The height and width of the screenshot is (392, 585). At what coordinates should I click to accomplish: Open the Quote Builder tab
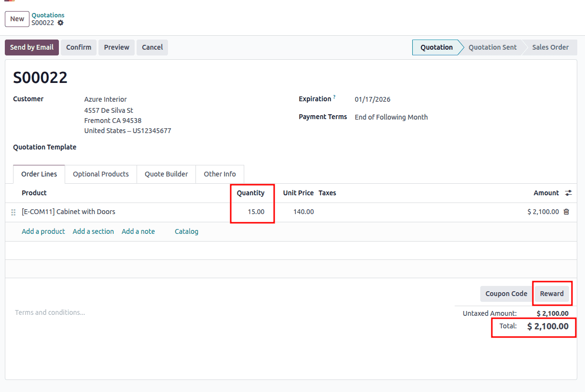(166, 174)
